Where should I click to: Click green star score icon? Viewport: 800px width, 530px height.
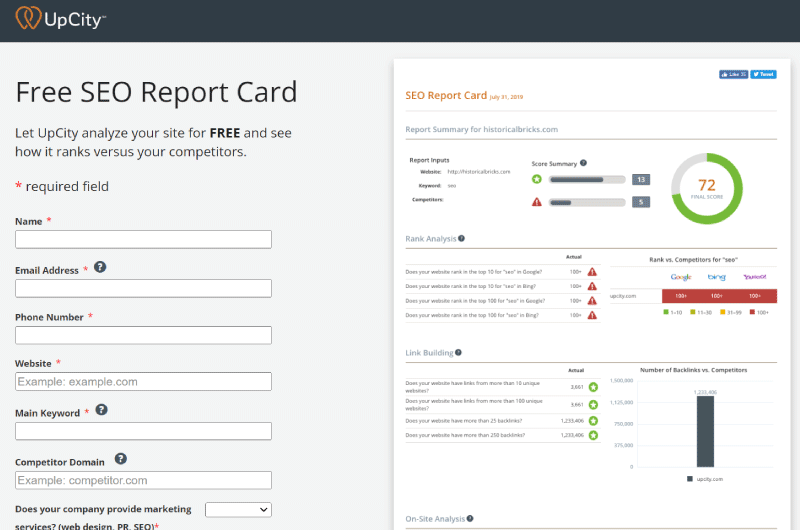point(537,179)
